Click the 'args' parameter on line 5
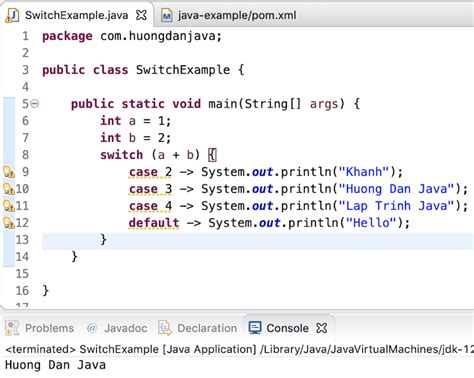 pos(324,104)
